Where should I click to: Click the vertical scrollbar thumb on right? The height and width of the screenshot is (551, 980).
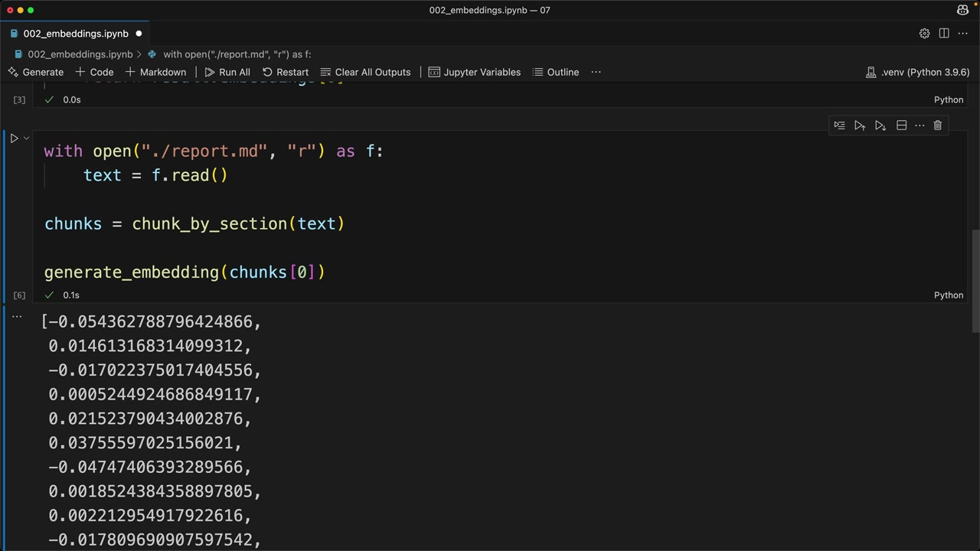point(975,279)
